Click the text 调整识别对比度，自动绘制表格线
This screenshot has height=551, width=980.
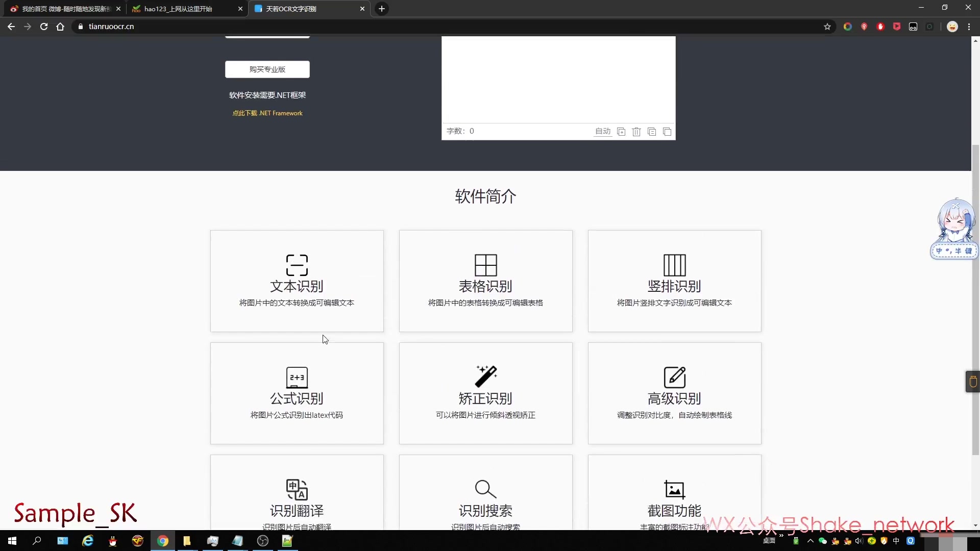[675, 415]
